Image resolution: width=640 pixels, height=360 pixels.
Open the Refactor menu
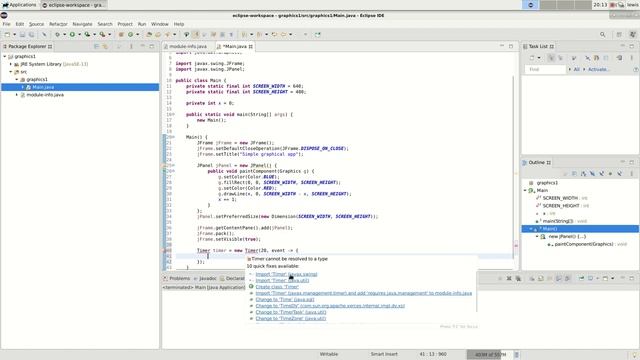click(58, 24)
